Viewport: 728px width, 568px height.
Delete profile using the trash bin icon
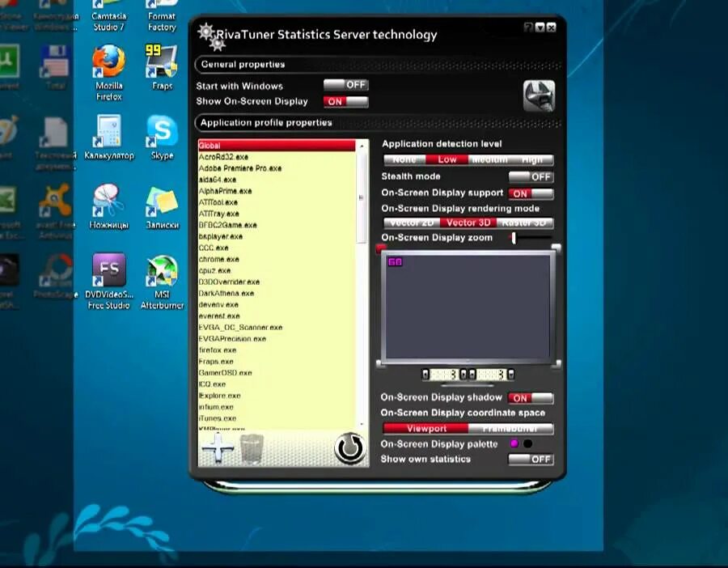252,448
